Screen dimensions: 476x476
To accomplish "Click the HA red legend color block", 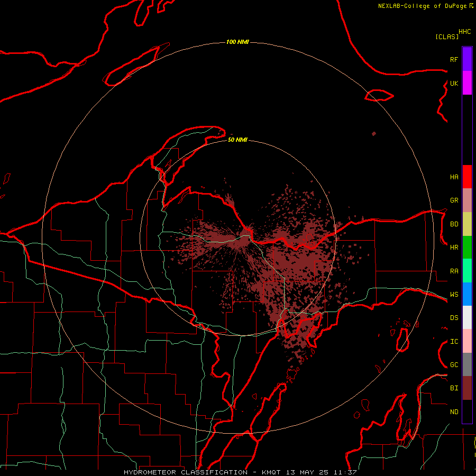I will (467, 177).
